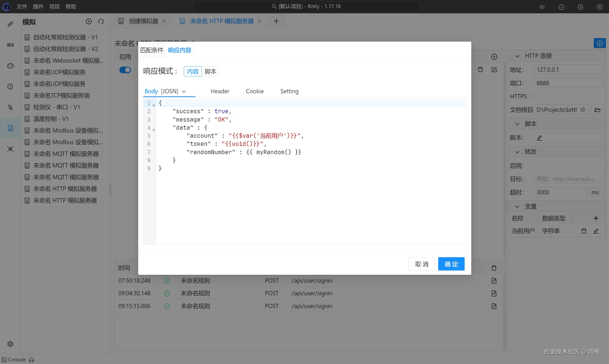Select 脚本 response mode

click(x=210, y=71)
